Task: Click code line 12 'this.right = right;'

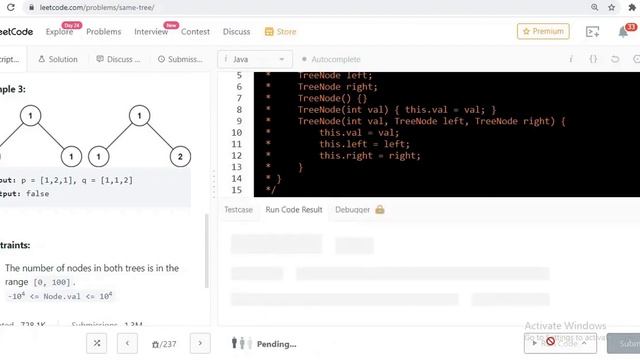Action: (370, 156)
